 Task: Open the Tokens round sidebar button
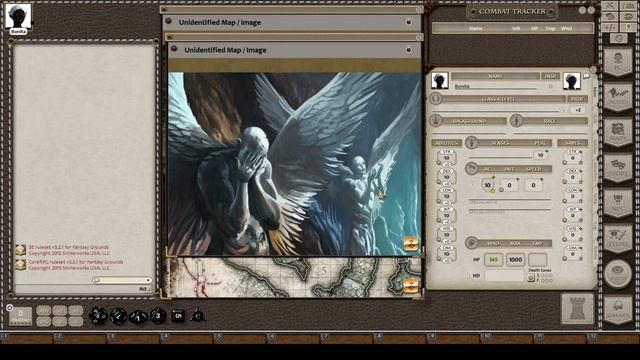618,274
